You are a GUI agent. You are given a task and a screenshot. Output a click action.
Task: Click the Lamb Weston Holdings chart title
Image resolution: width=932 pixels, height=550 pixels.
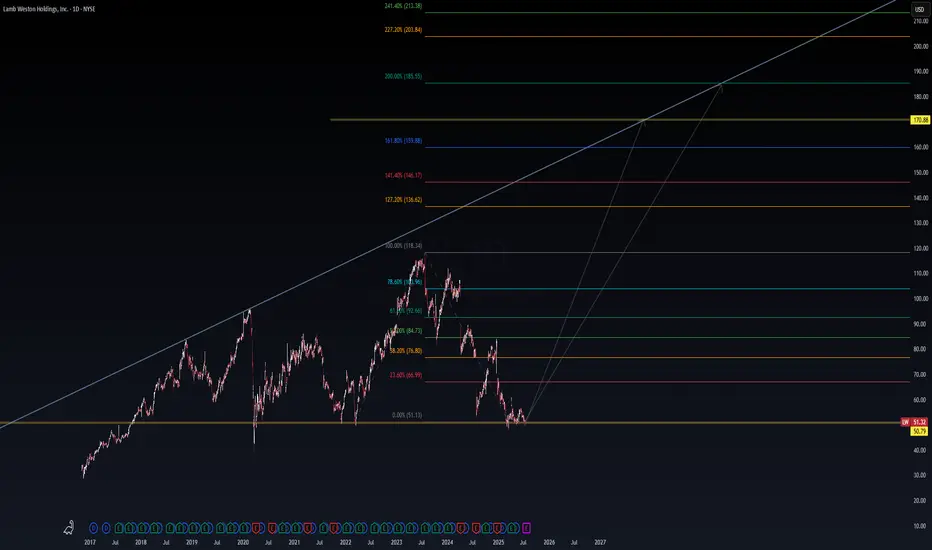pos(49,9)
